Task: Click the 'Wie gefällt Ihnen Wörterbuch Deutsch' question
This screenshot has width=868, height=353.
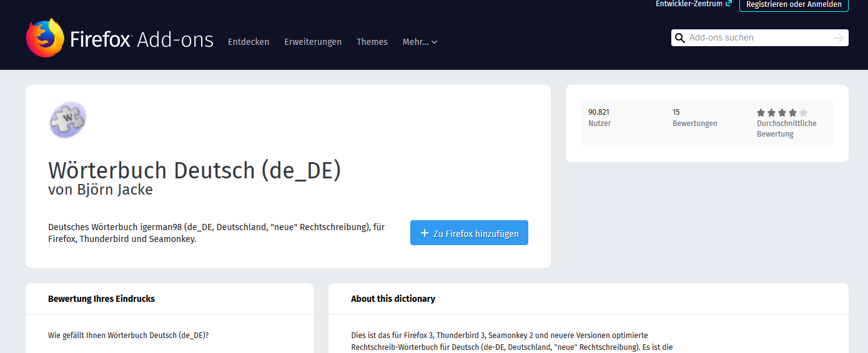Action: pos(128,336)
